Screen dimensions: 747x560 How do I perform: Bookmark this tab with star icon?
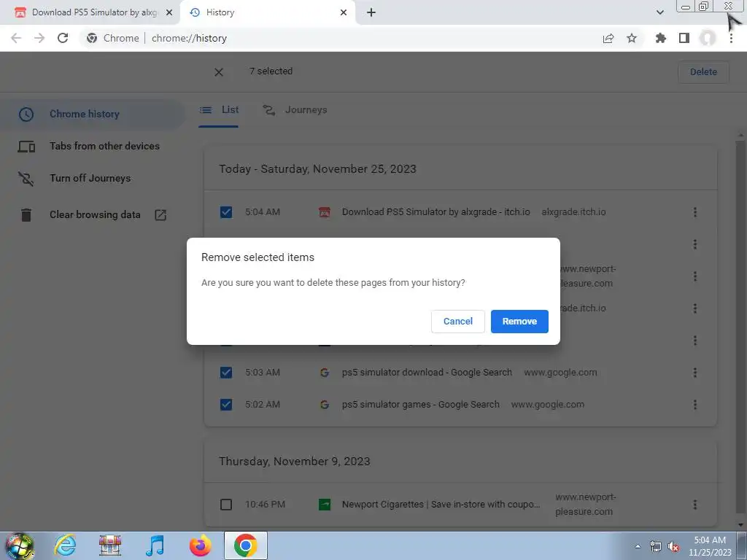pyautogui.click(x=632, y=38)
